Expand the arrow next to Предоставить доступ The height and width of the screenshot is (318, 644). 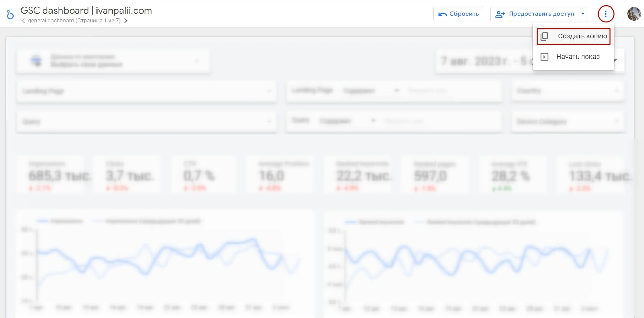click(583, 14)
